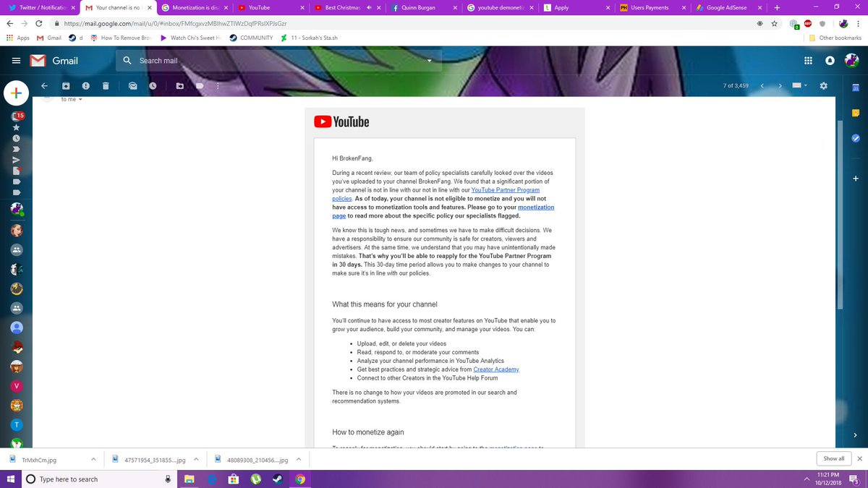Open File Explorer from taskbar
Image resolution: width=868 pixels, height=488 pixels.
pos(189,479)
